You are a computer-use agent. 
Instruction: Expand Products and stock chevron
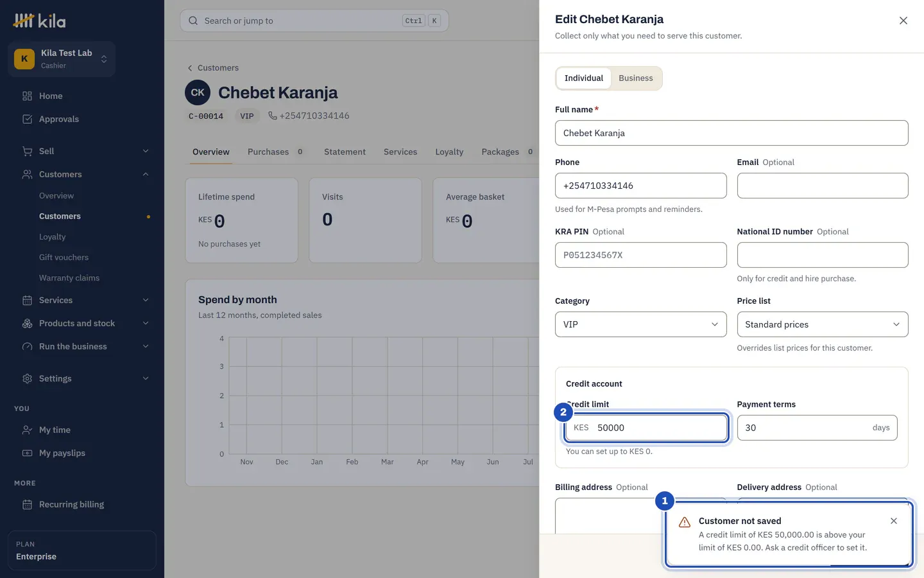(146, 323)
